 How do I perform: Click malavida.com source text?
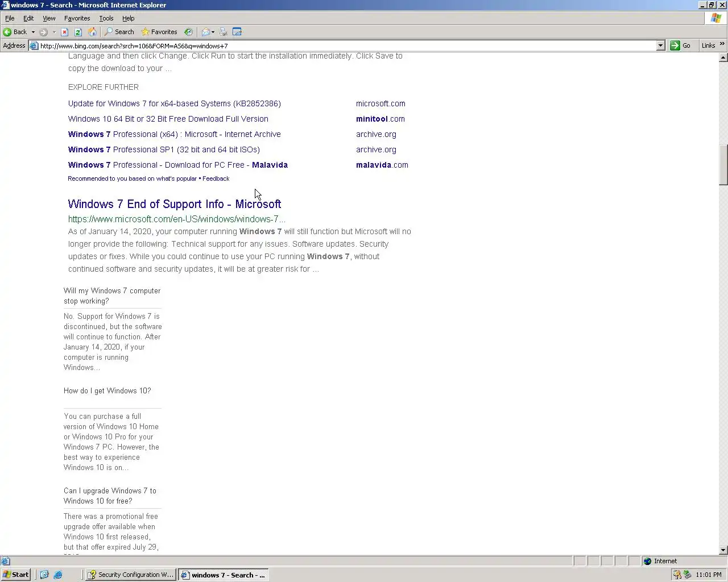(382, 165)
